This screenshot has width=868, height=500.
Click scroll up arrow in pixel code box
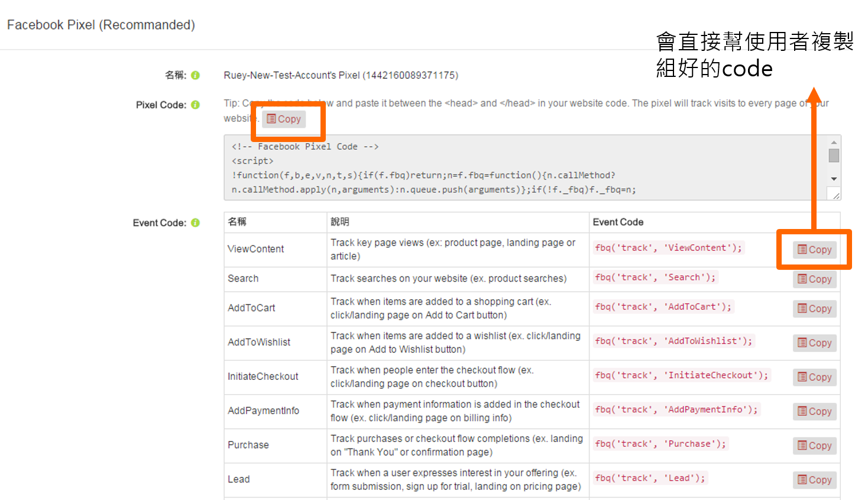pyautogui.click(x=834, y=143)
